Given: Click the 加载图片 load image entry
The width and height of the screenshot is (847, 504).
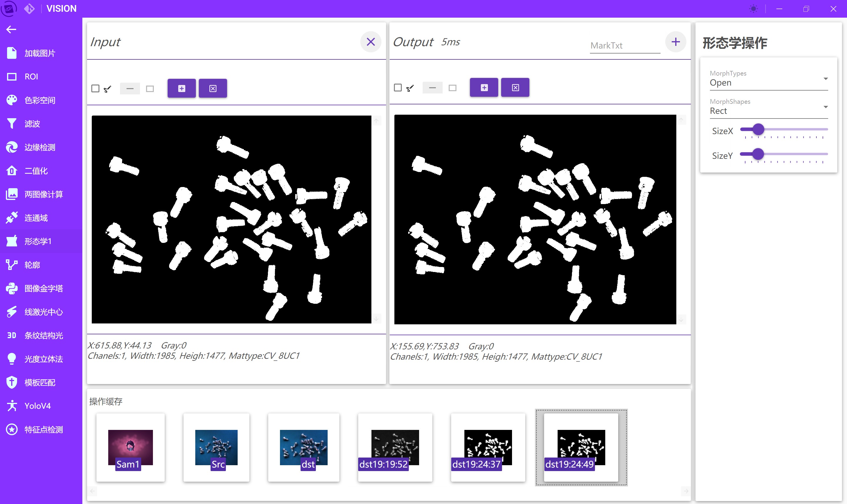Looking at the screenshot, I should tap(39, 53).
